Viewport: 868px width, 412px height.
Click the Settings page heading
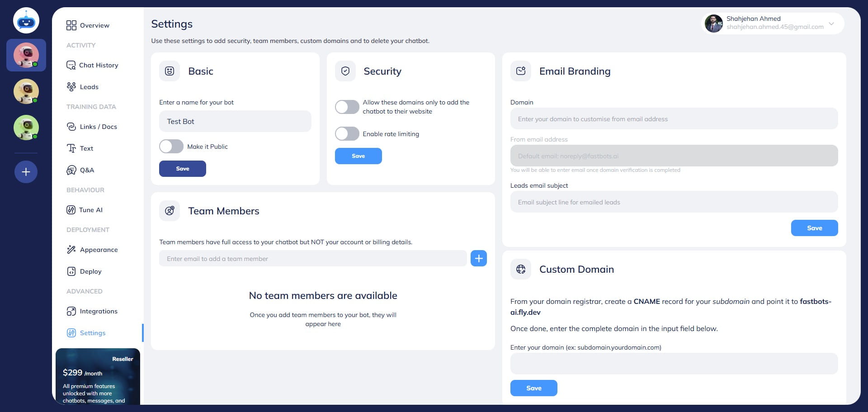click(x=172, y=24)
